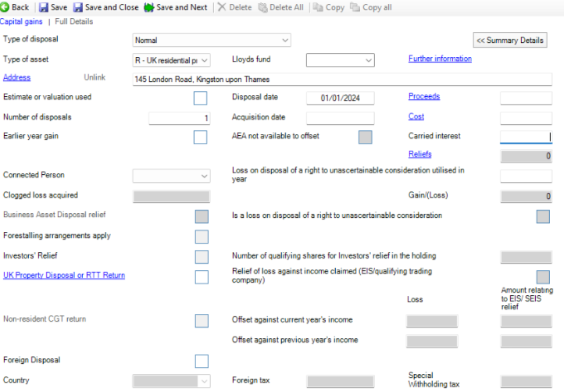Click EIS/SEIS amount for current year's income
This screenshot has height=392, width=564.
pyautogui.click(x=526, y=321)
